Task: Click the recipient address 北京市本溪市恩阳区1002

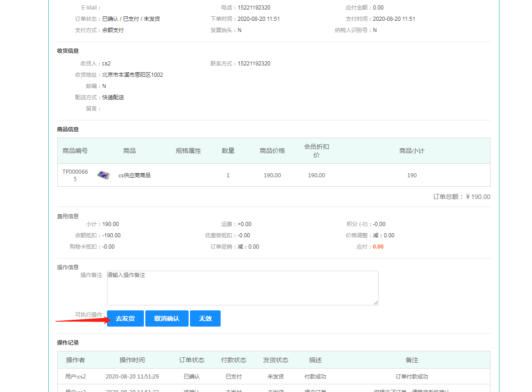Action: pyautogui.click(x=133, y=75)
